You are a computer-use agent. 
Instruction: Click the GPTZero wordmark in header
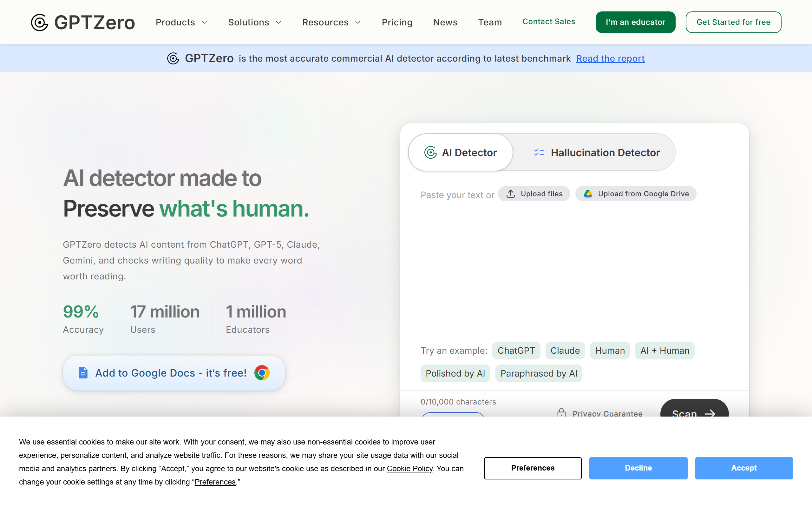[95, 23]
